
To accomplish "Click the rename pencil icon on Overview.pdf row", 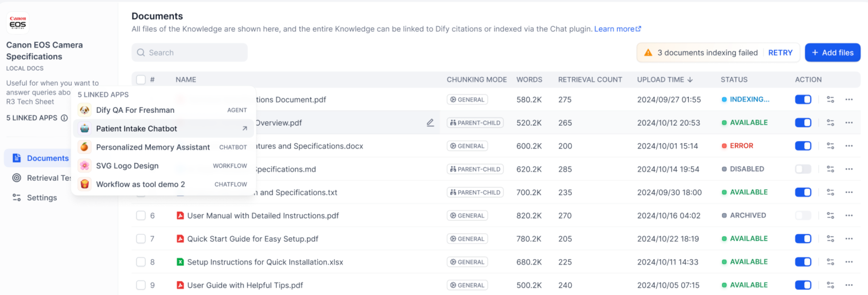I will [x=430, y=123].
